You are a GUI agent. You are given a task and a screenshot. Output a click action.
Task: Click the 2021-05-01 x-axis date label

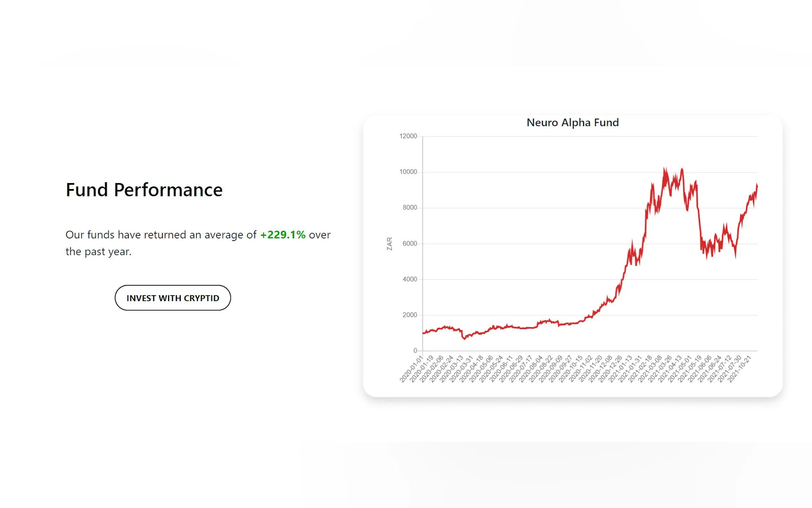point(679,369)
